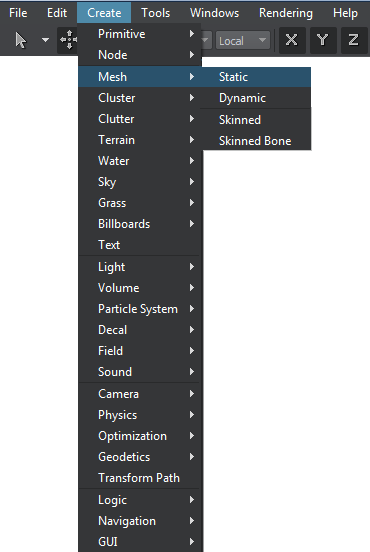This screenshot has height=552, width=370.
Task: Expand the Particle System submenu
Action: pos(140,309)
